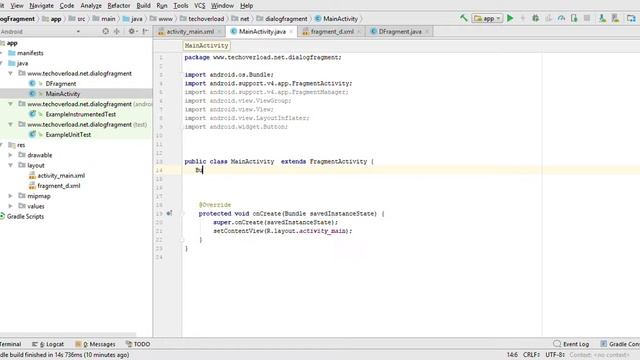Select ExampleUnitTest in project tree
640x360 pixels.
[x=68, y=135]
